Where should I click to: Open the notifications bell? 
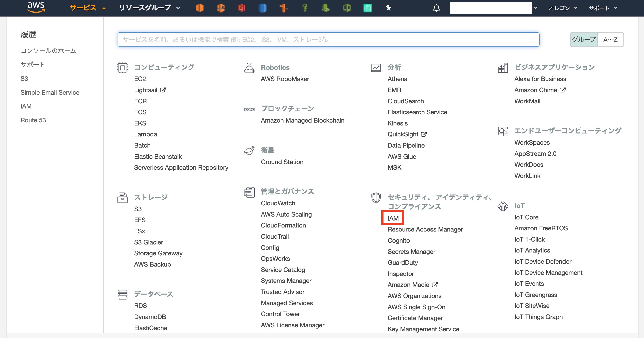pyautogui.click(x=436, y=8)
